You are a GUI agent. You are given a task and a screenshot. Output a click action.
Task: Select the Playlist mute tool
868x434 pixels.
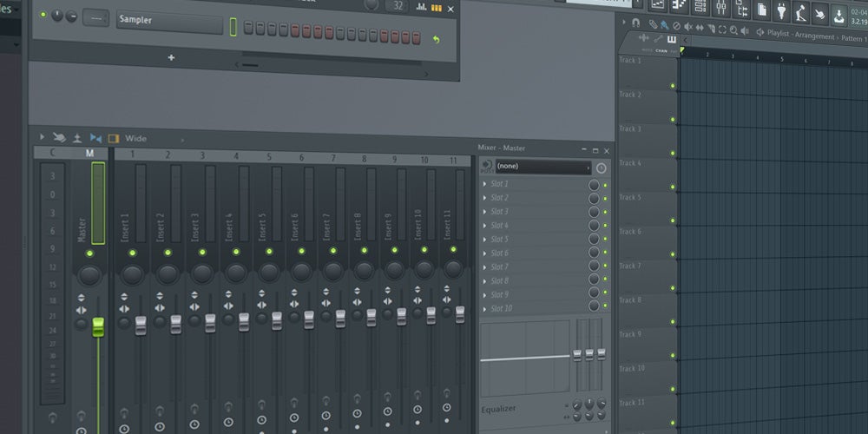688,27
